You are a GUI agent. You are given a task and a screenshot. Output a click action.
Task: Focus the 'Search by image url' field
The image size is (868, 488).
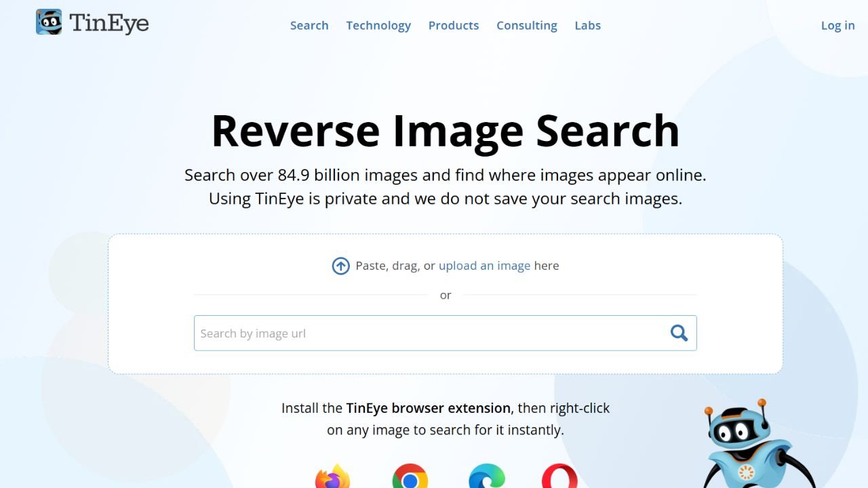pyautogui.click(x=446, y=333)
